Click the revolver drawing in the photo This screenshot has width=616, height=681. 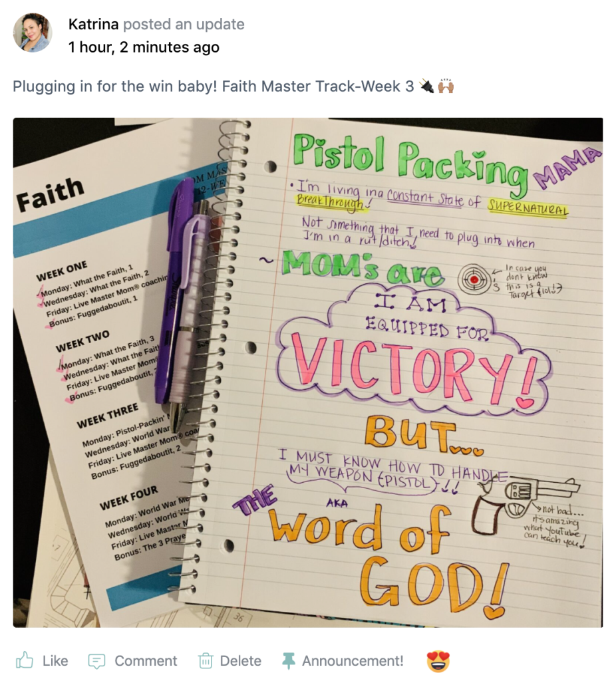coord(526,503)
